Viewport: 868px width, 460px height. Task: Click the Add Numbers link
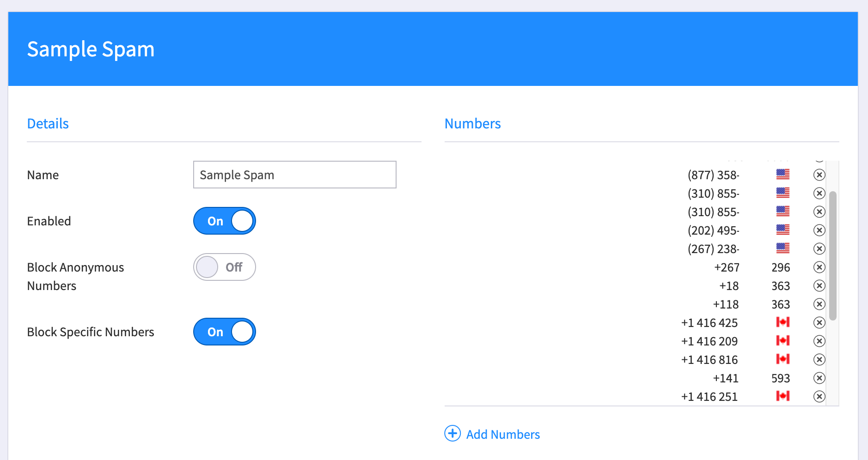point(503,434)
